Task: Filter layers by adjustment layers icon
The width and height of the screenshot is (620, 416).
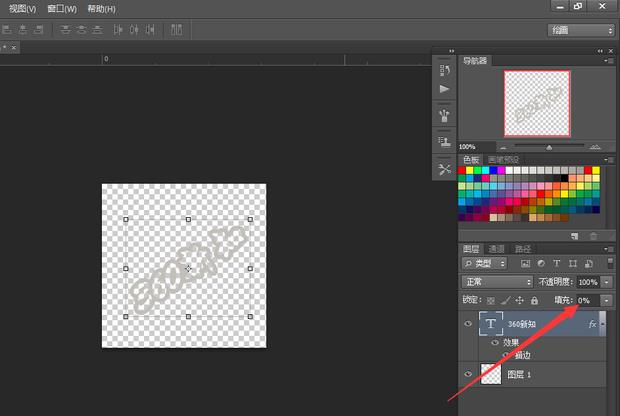Action: (541, 264)
